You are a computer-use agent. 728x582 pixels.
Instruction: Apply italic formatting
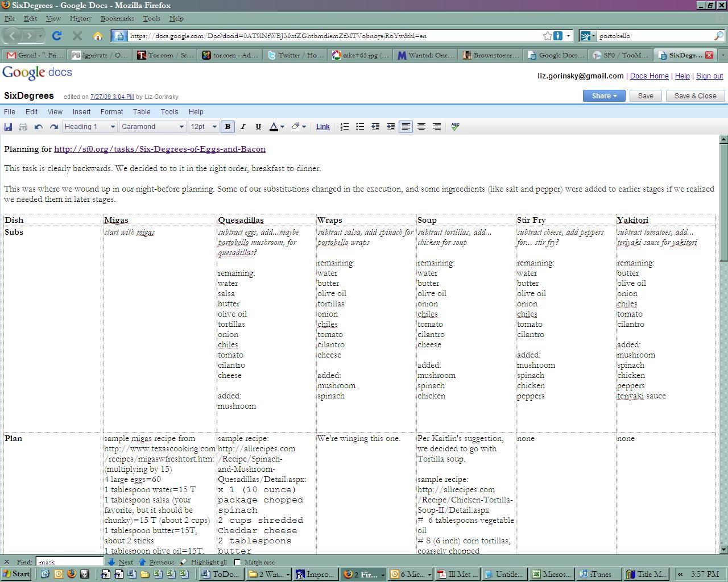tap(243, 127)
